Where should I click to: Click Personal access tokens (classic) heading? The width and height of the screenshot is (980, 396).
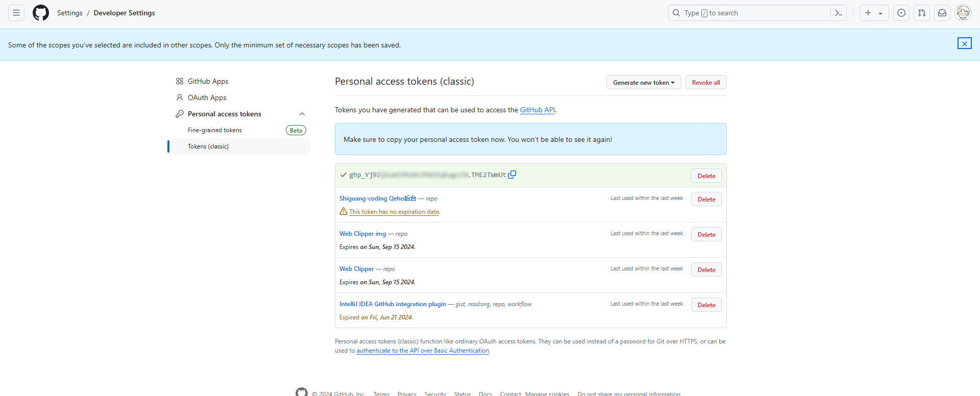[404, 81]
